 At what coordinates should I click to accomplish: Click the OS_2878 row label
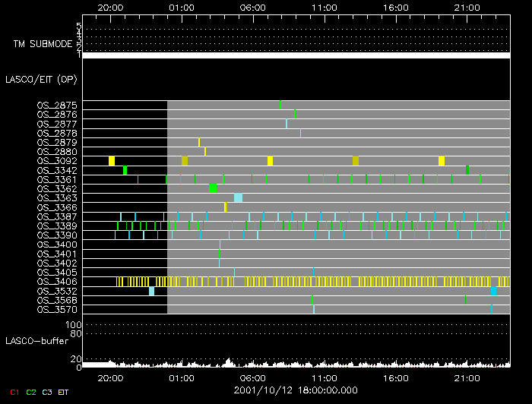tap(56, 133)
